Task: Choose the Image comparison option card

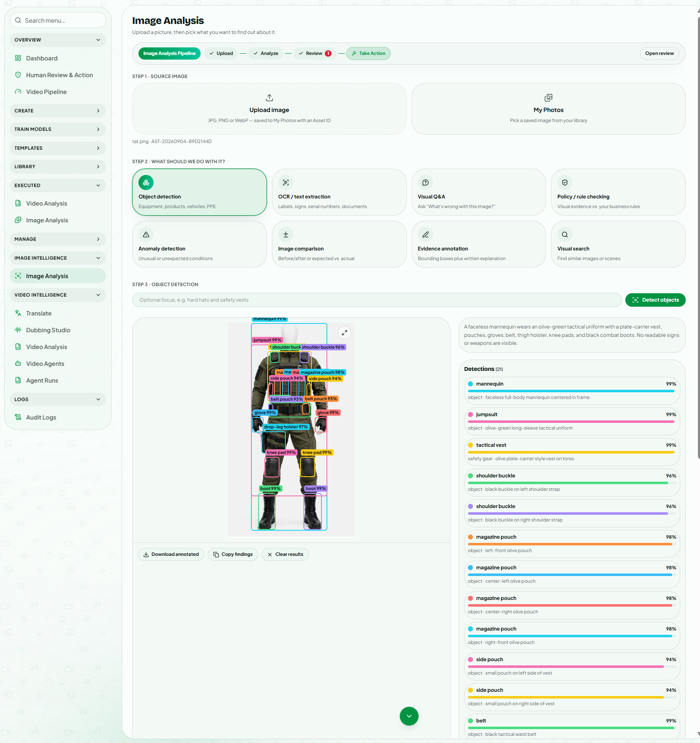Action: [x=339, y=244]
